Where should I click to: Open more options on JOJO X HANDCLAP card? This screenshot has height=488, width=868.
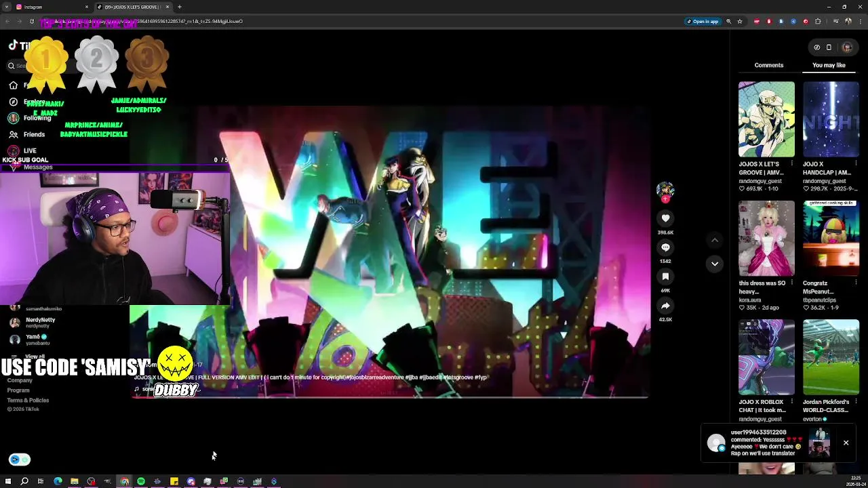pyautogui.click(x=856, y=164)
